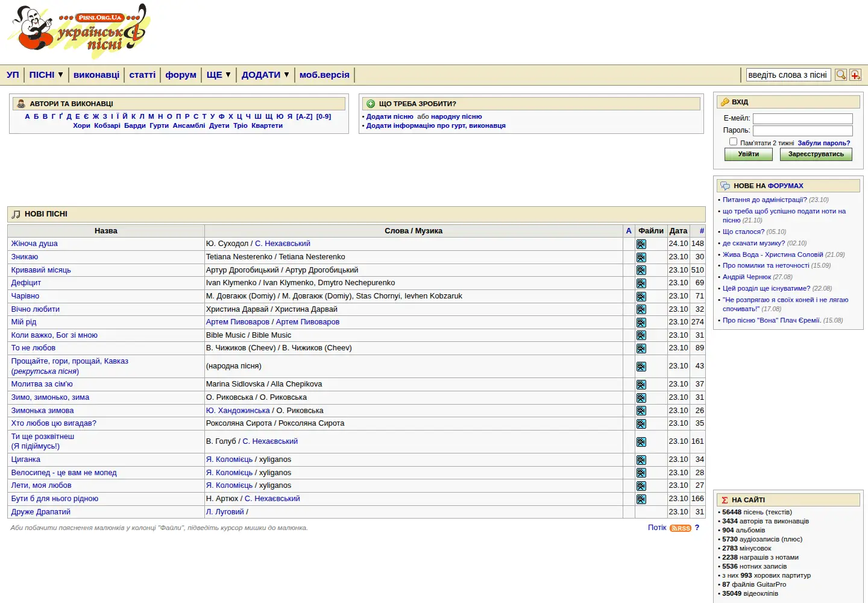Sort by the # column header
Image resolution: width=868 pixels, height=603 pixels.
(x=702, y=231)
